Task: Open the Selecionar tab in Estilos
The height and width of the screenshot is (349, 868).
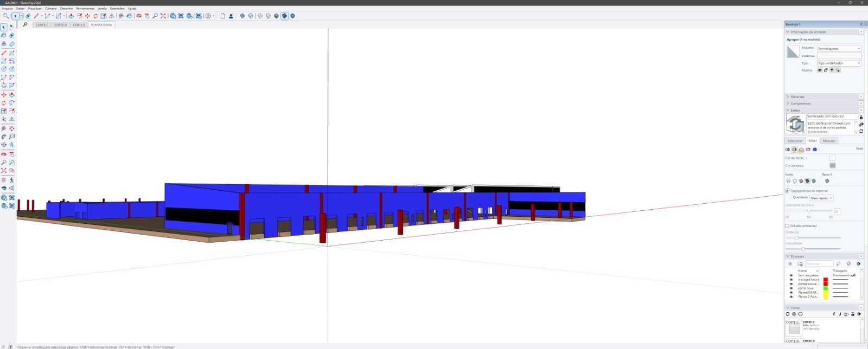Action: [x=795, y=141]
